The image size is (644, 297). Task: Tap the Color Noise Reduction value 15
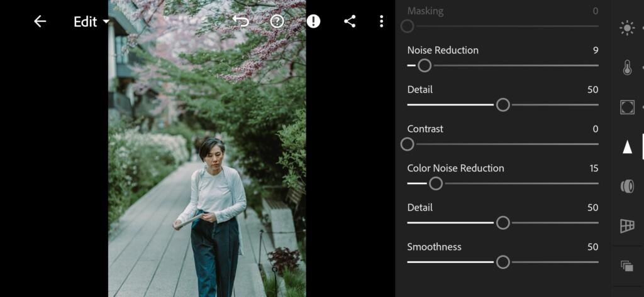pos(594,168)
